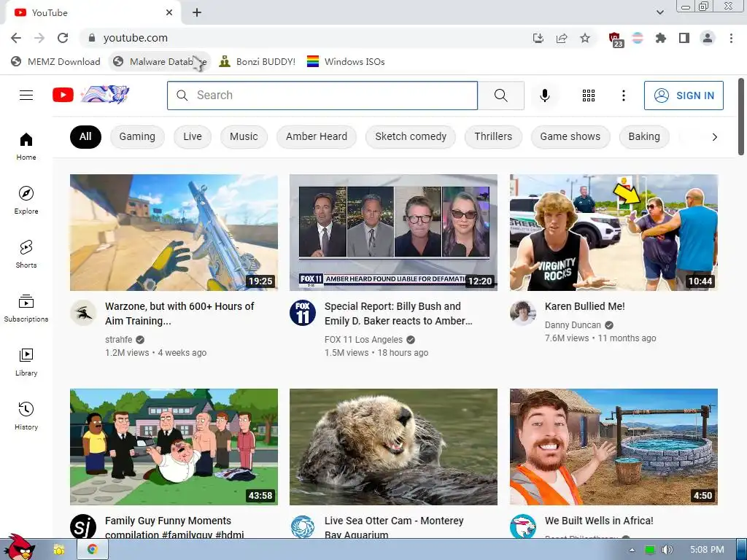The image size is (747, 560).
Task: Open the new tab with plus button
Action: (x=197, y=13)
